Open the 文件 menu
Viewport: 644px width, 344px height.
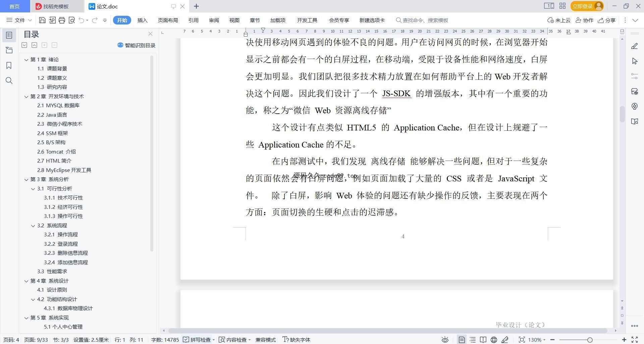(19, 20)
